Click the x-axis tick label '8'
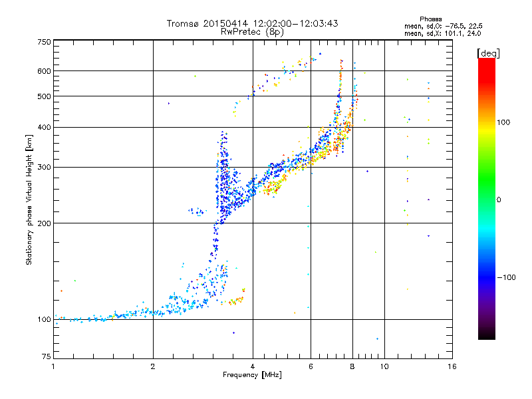The width and height of the screenshot is (532, 399). point(352,366)
